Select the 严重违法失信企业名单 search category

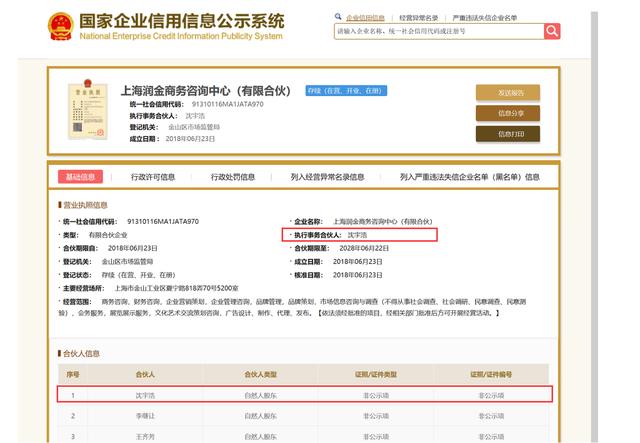pyautogui.click(x=484, y=18)
